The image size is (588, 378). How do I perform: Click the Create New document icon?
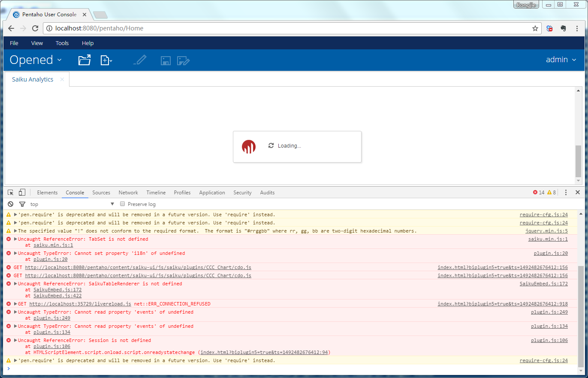(x=106, y=60)
